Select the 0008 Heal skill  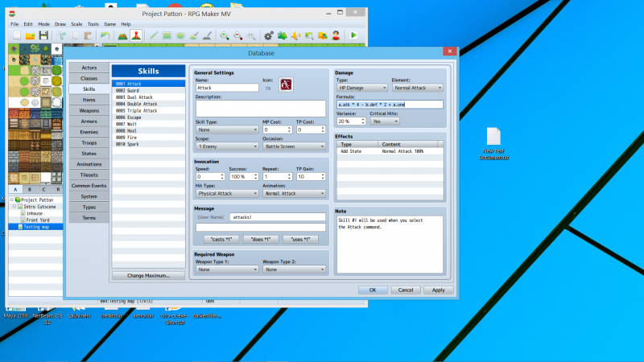click(x=148, y=130)
